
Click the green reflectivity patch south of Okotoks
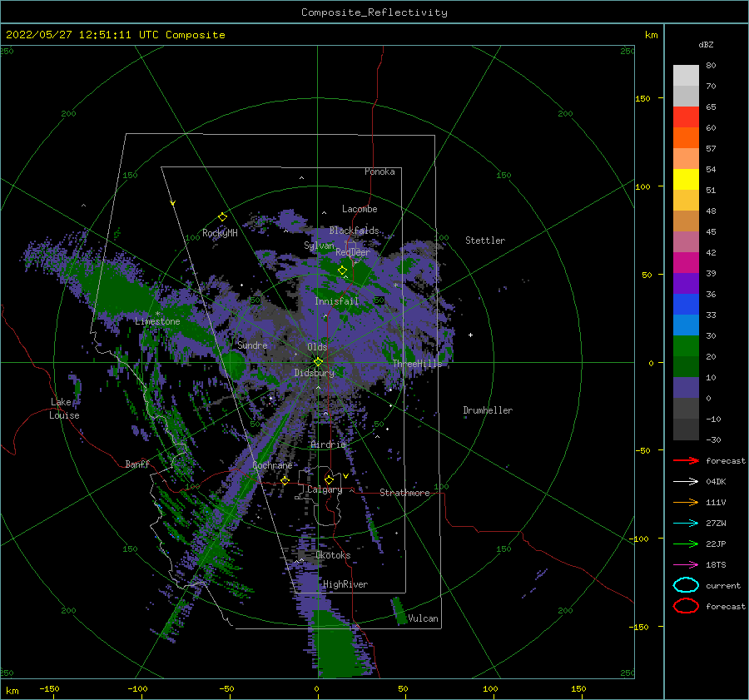[336, 643]
